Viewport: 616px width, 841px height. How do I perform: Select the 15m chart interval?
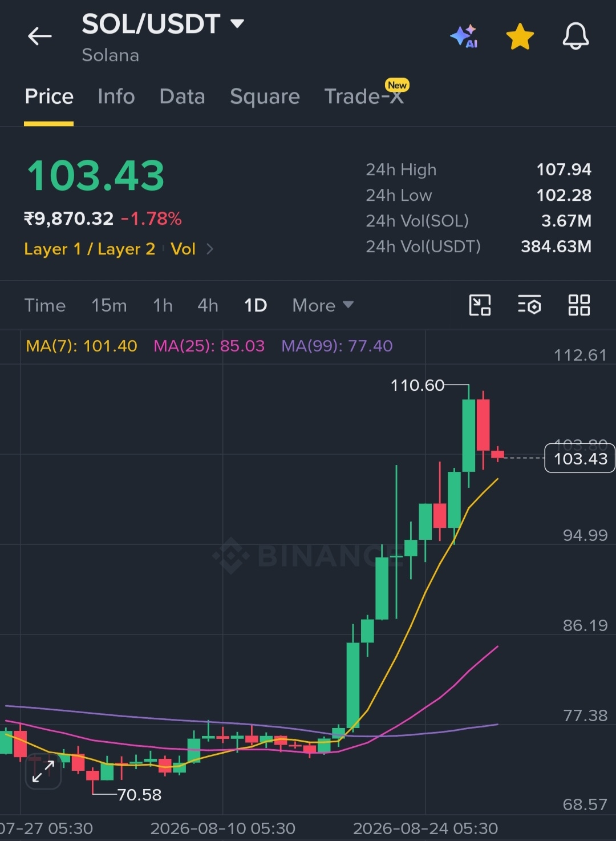(x=109, y=305)
